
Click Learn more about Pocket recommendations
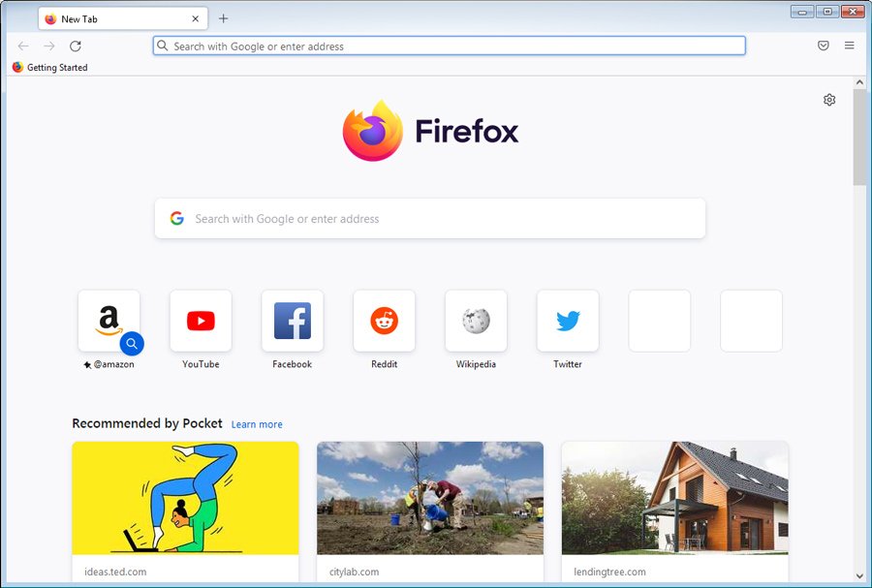tap(256, 424)
